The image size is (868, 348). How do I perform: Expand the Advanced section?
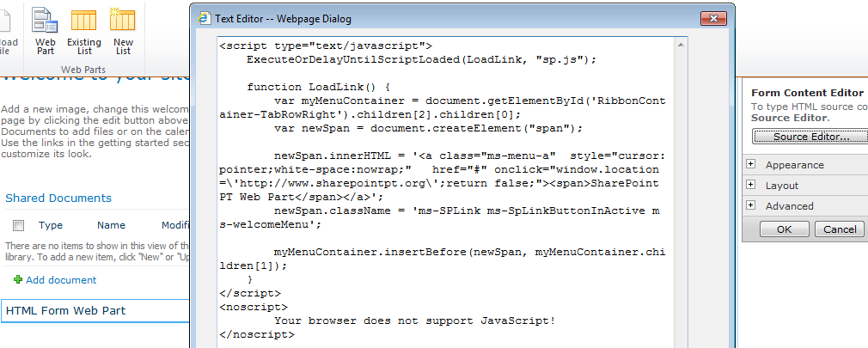coord(750,205)
